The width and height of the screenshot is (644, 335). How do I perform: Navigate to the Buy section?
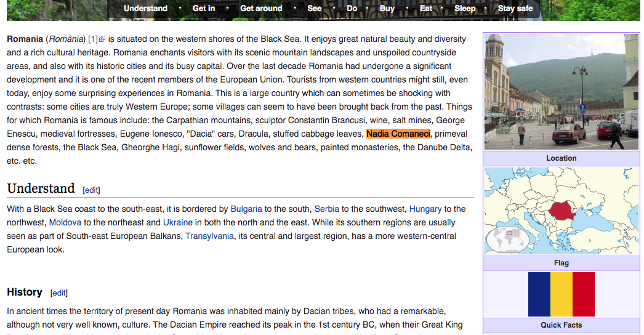387,9
